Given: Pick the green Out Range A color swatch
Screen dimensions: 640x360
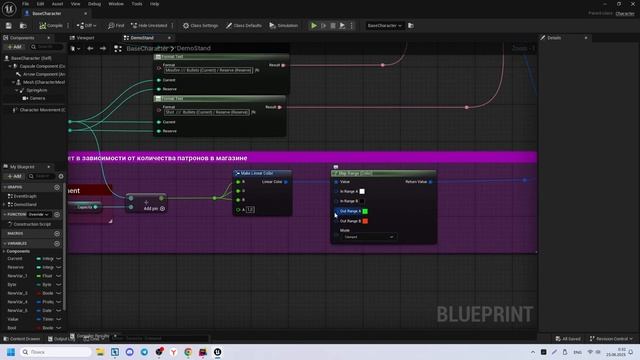Looking at the screenshot, I should click(x=365, y=211).
